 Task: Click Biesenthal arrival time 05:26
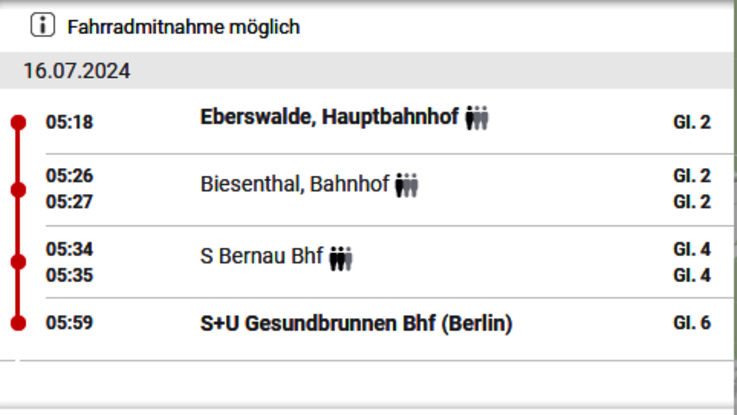pos(69,176)
